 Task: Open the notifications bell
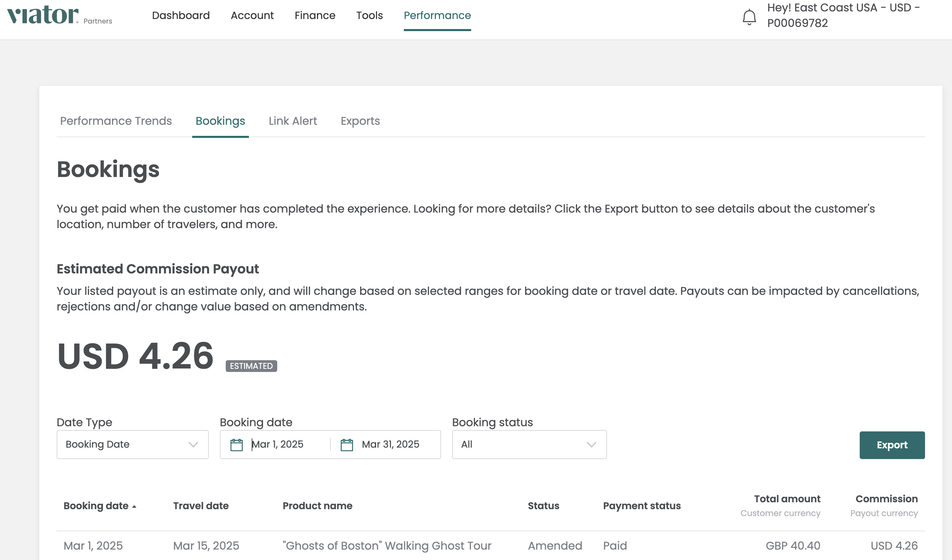point(749,17)
